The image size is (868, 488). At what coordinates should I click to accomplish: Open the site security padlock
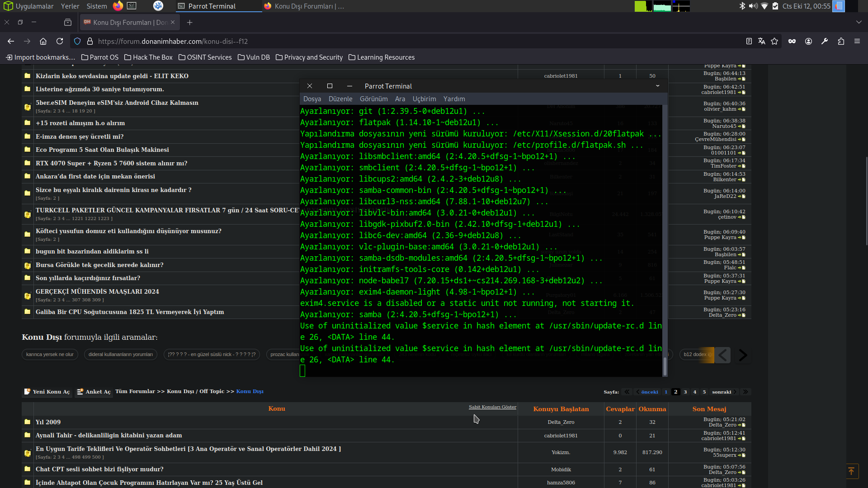[x=90, y=41]
